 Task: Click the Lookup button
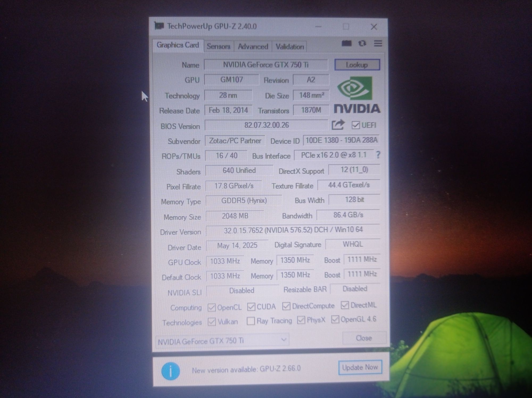tap(357, 65)
